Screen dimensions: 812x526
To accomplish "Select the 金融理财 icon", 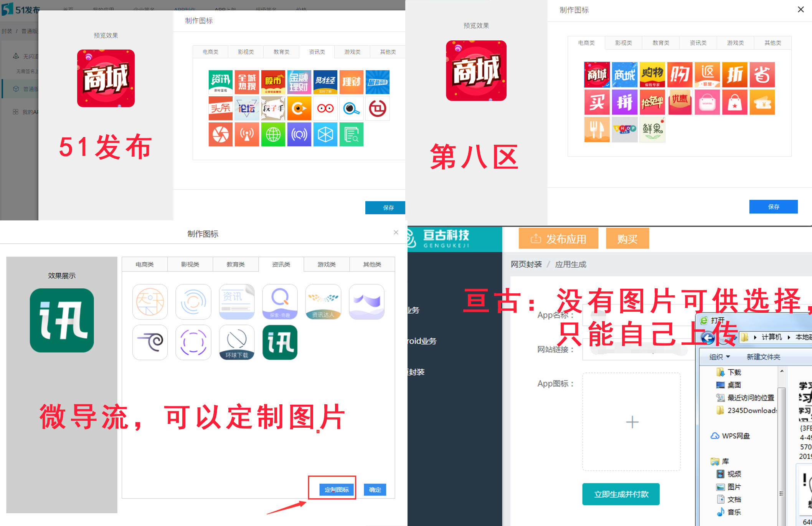I will pyautogui.click(x=299, y=82).
